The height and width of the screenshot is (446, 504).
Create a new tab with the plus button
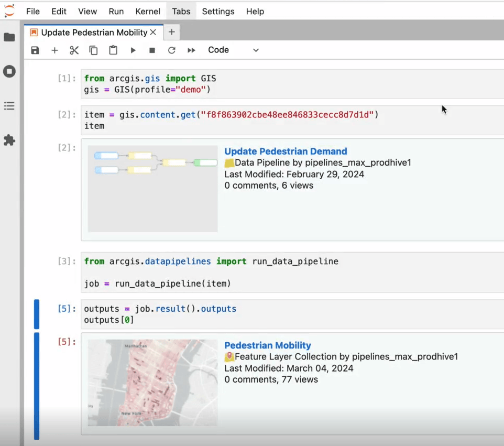[171, 32]
